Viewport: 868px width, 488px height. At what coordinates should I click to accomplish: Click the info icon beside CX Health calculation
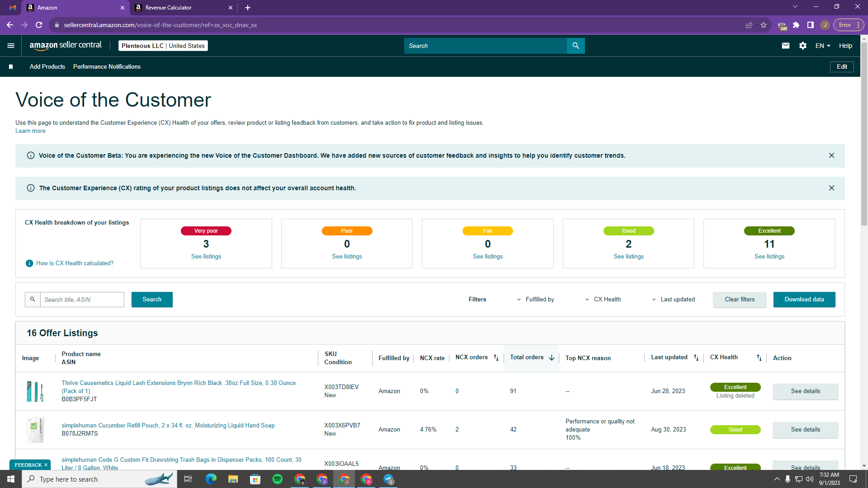[x=29, y=263]
